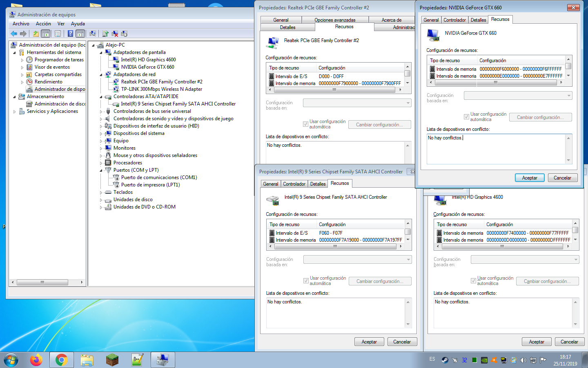This screenshot has width=588, height=368.
Task: Click the NVIDIA icon in the system tray
Action: (x=484, y=360)
